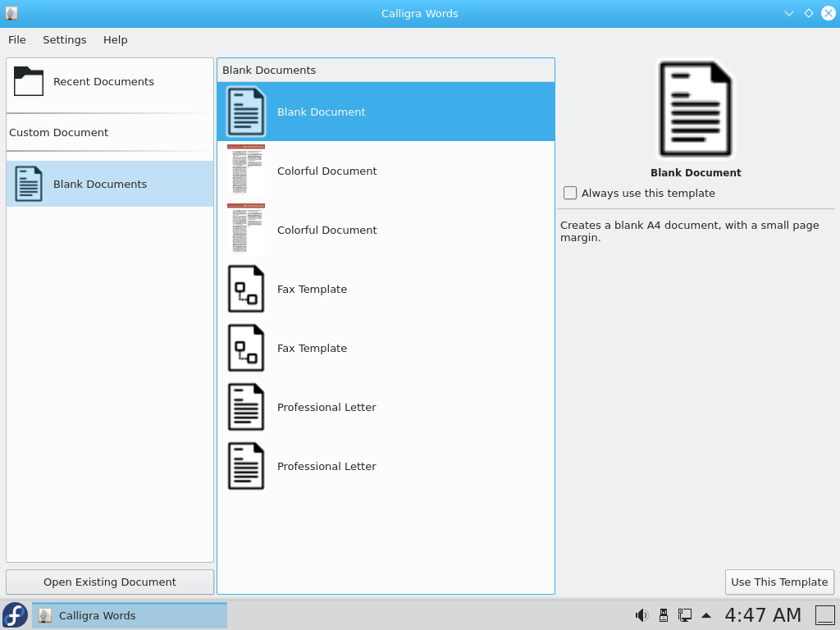Click the show desktop icon

(x=825, y=615)
